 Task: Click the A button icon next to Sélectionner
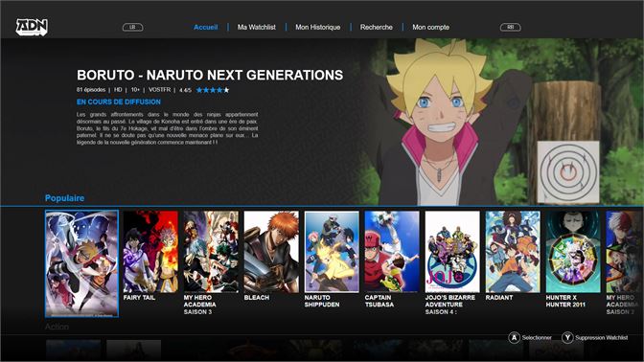point(515,338)
